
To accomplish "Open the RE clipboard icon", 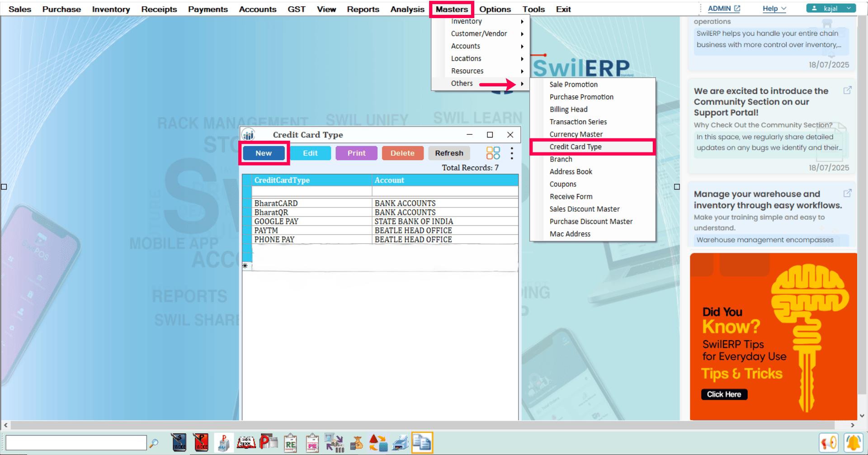I will 290,443.
